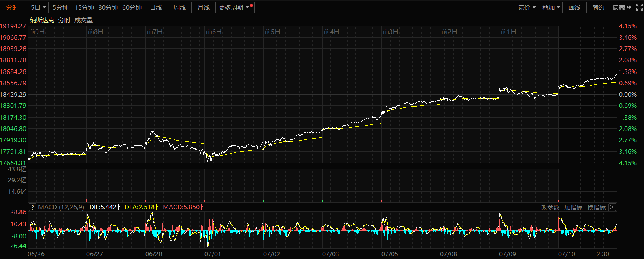Click the 前5日 day marker

[272, 32]
